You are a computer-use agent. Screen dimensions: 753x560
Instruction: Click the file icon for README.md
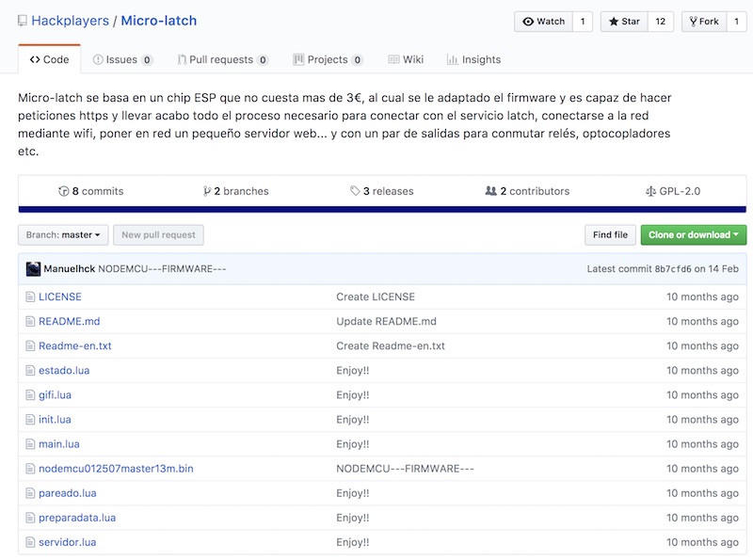pyautogui.click(x=30, y=321)
